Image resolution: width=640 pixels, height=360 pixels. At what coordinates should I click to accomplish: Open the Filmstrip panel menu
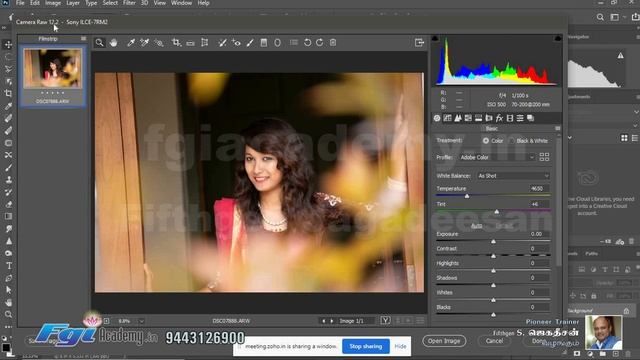pos(83,38)
